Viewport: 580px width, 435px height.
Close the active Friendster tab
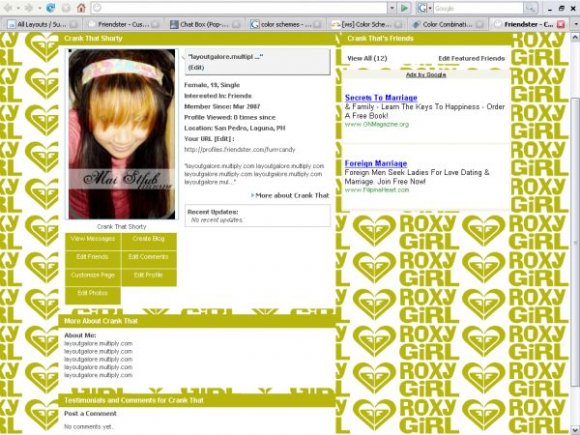(x=561, y=24)
